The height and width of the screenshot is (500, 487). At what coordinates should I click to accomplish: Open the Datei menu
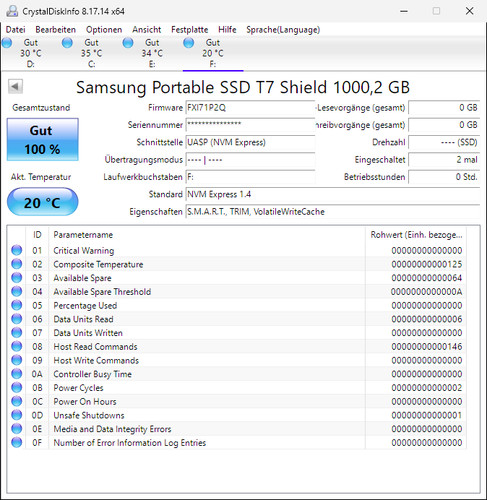(x=15, y=30)
